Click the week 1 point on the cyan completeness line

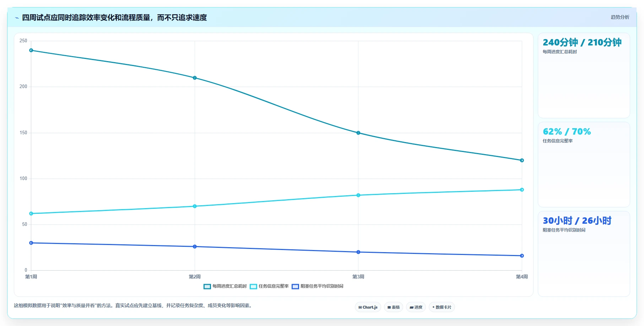coord(31,213)
